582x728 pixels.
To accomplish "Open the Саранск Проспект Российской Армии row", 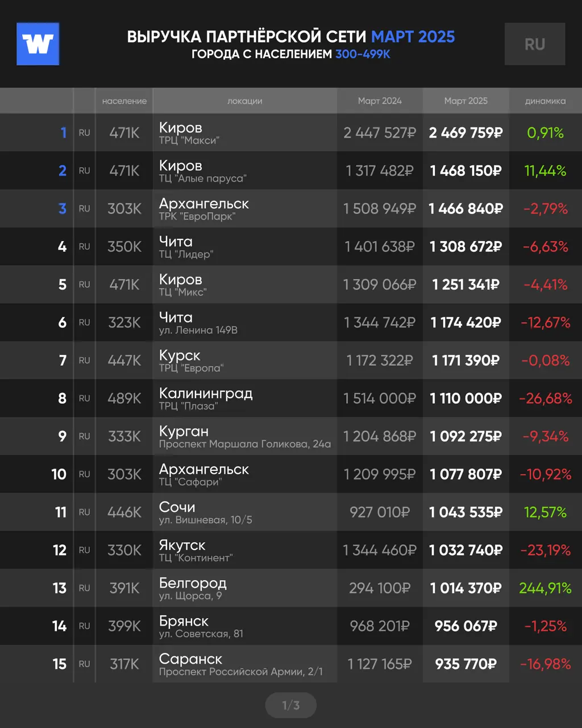I will (x=291, y=664).
